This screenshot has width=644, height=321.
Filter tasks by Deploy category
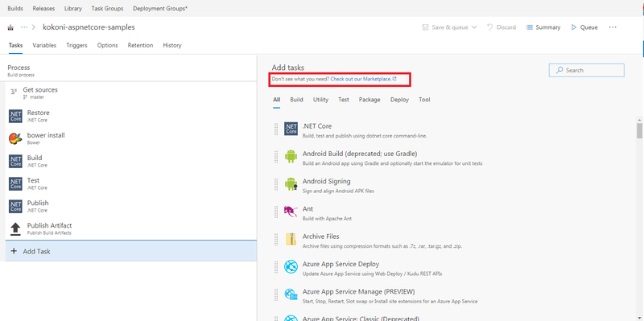[x=399, y=99]
